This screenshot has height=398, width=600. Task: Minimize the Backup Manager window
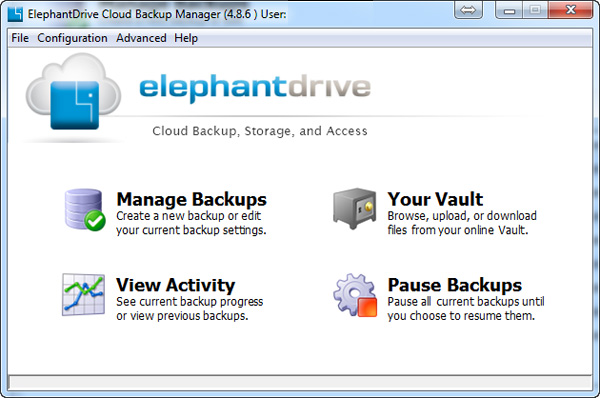tap(509, 10)
